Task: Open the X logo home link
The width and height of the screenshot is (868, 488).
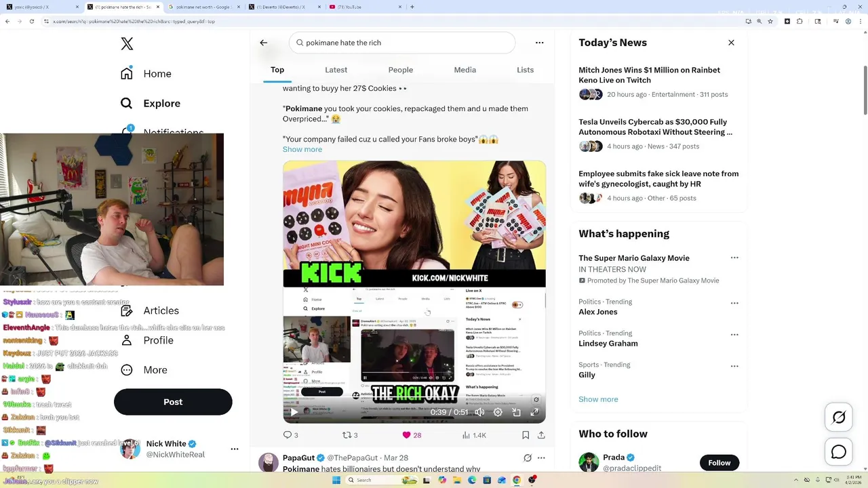Action: pos(127,44)
